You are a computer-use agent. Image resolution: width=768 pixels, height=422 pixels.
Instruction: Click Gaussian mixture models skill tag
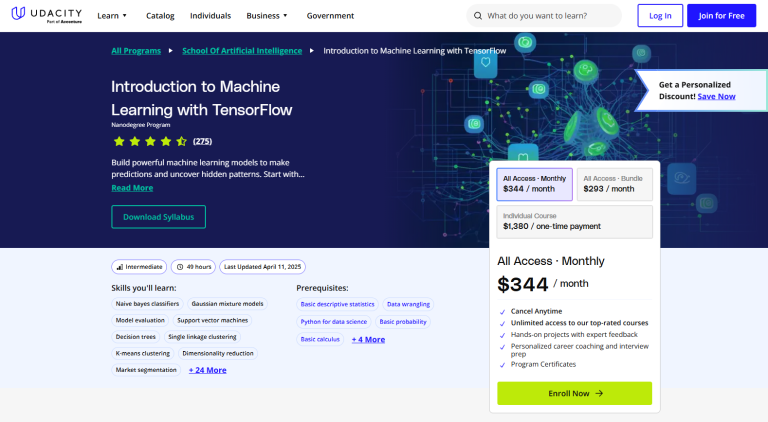tap(227, 304)
